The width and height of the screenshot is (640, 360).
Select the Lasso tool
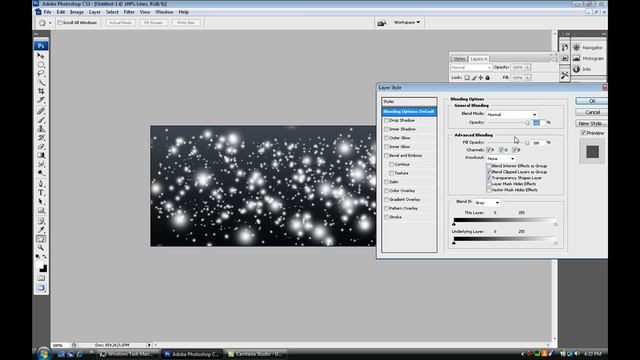pos(41,73)
